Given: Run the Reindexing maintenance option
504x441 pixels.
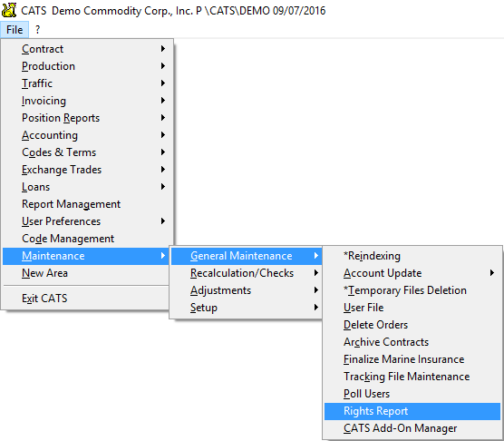Looking at the screenshot, I should click(412, 256).
